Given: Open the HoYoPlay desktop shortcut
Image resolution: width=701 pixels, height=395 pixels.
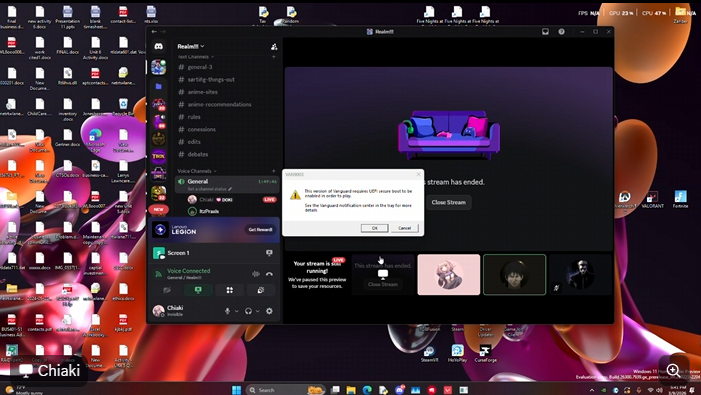Looking at the screenshot, I should pyautogui.click(x=457, y=353).
